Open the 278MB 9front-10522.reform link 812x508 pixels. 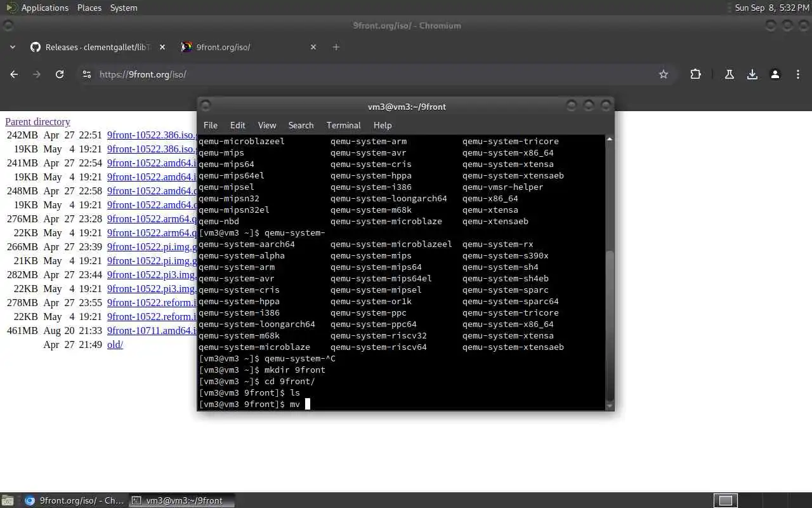[152, 302]
